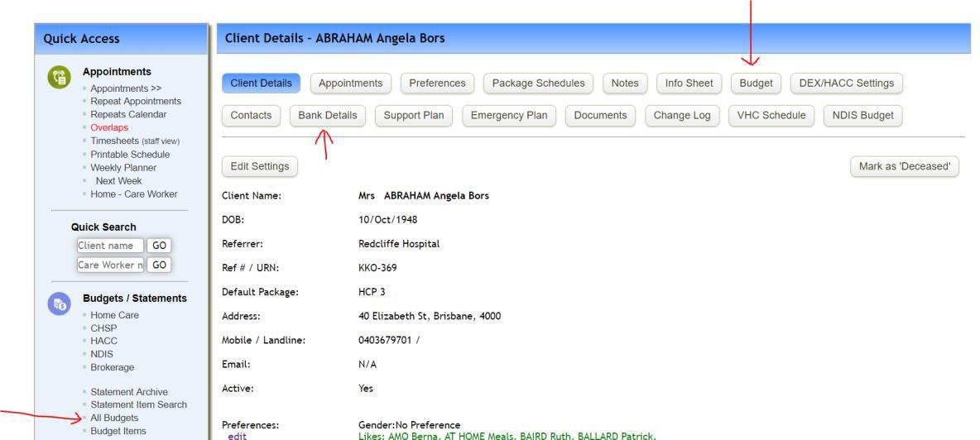Screen dimensions: 980x440
Task: Open the NDIS Budget tab
Action: click(863, 115)
